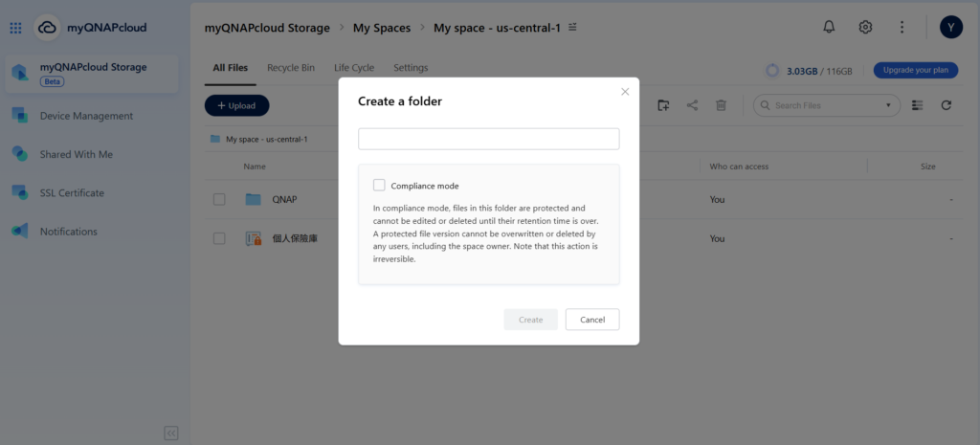Check the QNAP folder row checkbox

[219, 199]
